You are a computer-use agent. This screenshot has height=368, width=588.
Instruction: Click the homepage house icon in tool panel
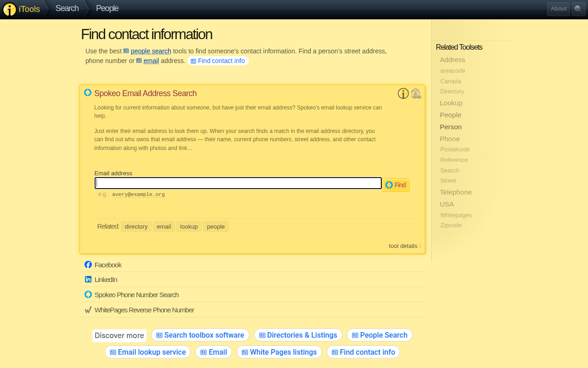416,93
